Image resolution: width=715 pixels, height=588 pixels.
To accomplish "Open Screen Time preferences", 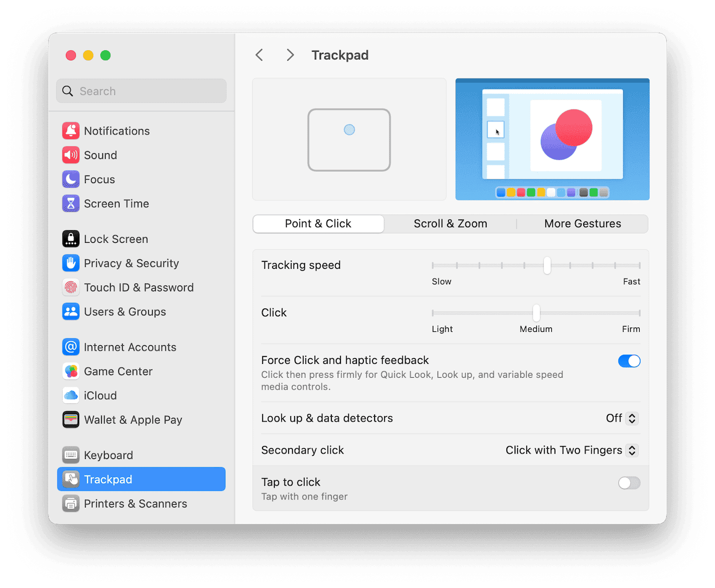I will (x=116, y=203).
